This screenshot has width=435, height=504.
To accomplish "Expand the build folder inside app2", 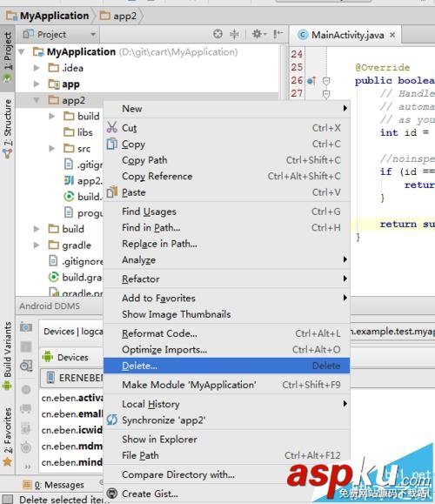I will click(51, 116).
